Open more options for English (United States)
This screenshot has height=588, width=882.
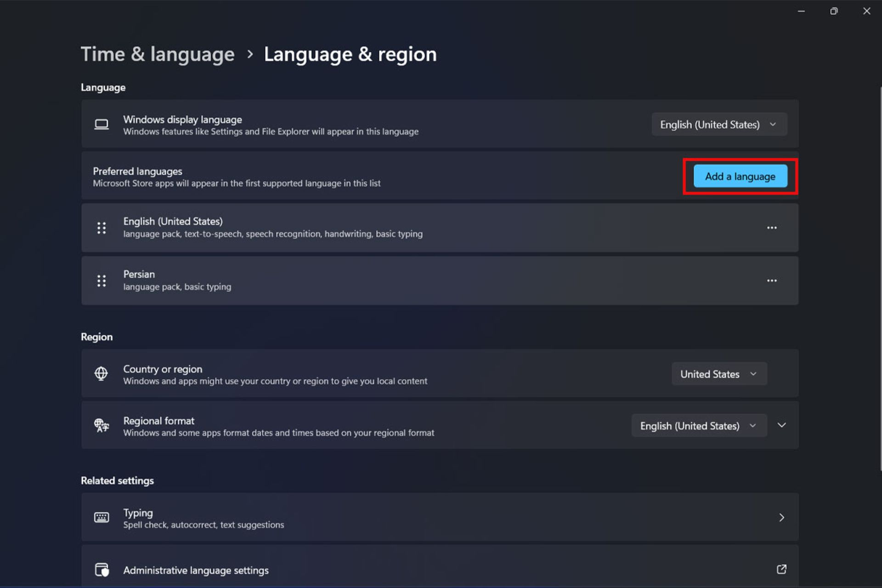pos(772,228)
